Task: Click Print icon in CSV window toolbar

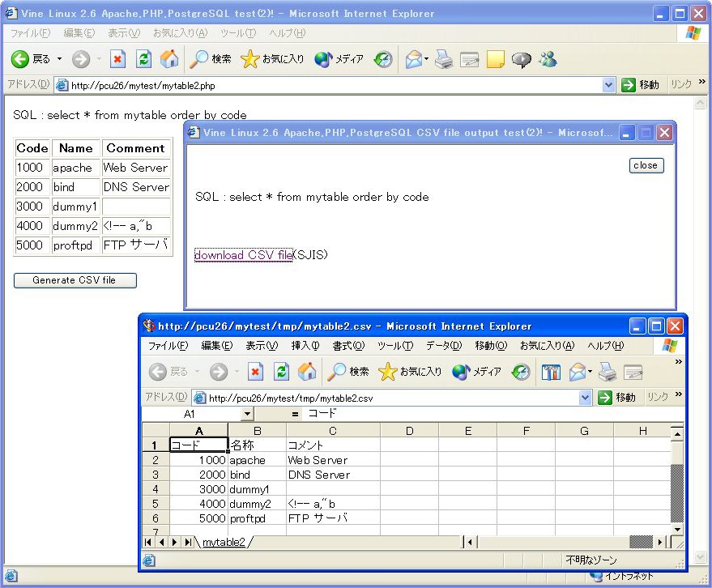Action: (x=608, y=372)
